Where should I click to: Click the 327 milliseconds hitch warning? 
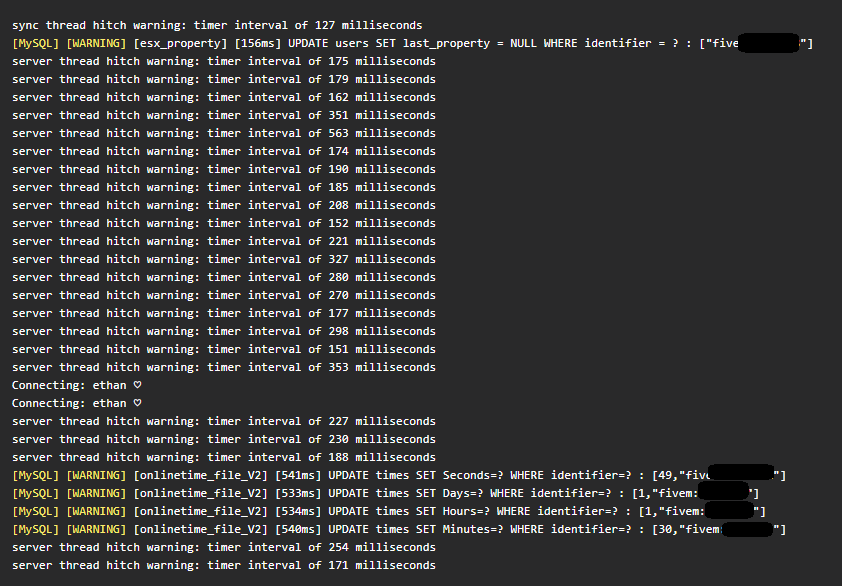tap(223, 259)
